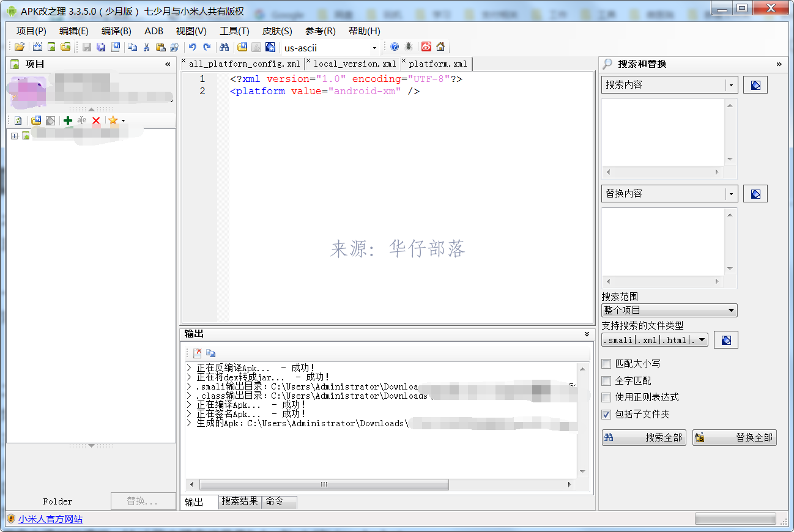Click the 替换全部 button

735,437
